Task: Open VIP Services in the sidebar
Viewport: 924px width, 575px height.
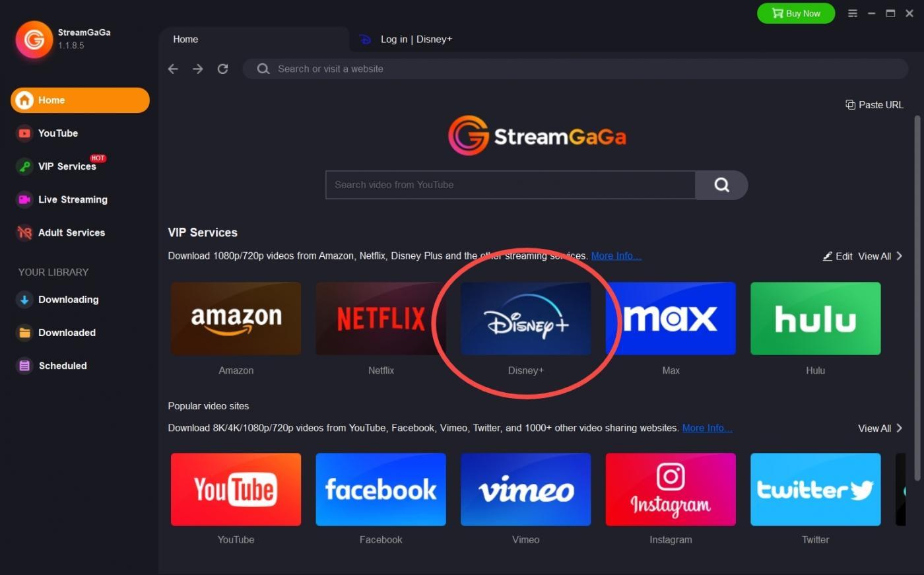Action: coord(57,166)
